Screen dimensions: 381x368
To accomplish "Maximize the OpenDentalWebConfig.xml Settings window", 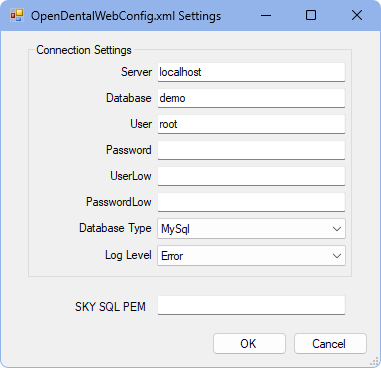I will (311, 15).
